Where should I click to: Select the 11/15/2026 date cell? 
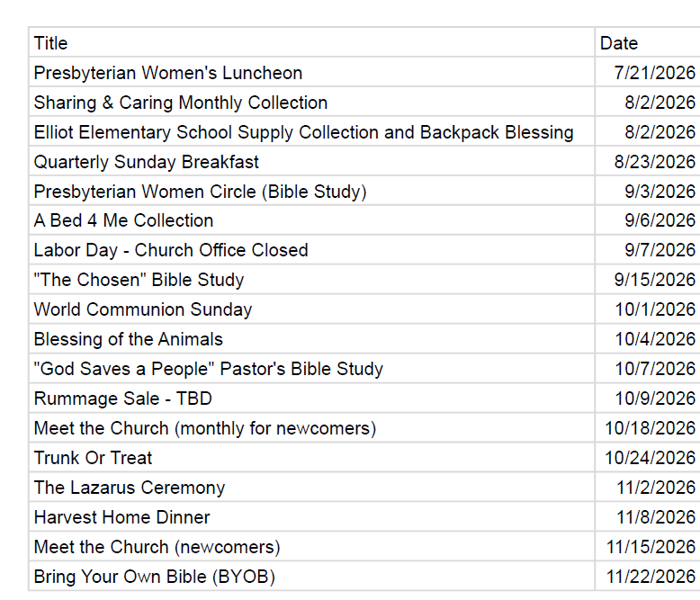(647, 546)
